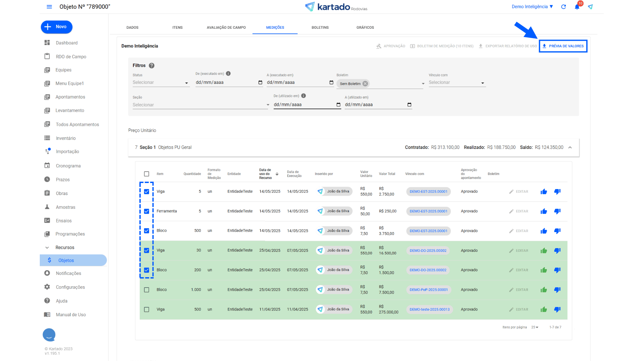Switch to the Boletins tab
The width and height of the screenshot is (644, 361).
pyautogui.click(x=320, y=27)
